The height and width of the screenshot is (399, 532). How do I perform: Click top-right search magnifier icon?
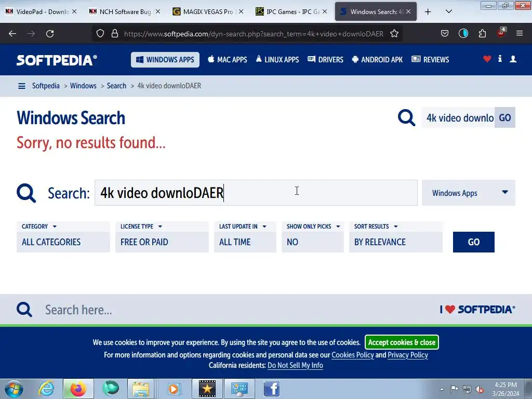point(406,118)
